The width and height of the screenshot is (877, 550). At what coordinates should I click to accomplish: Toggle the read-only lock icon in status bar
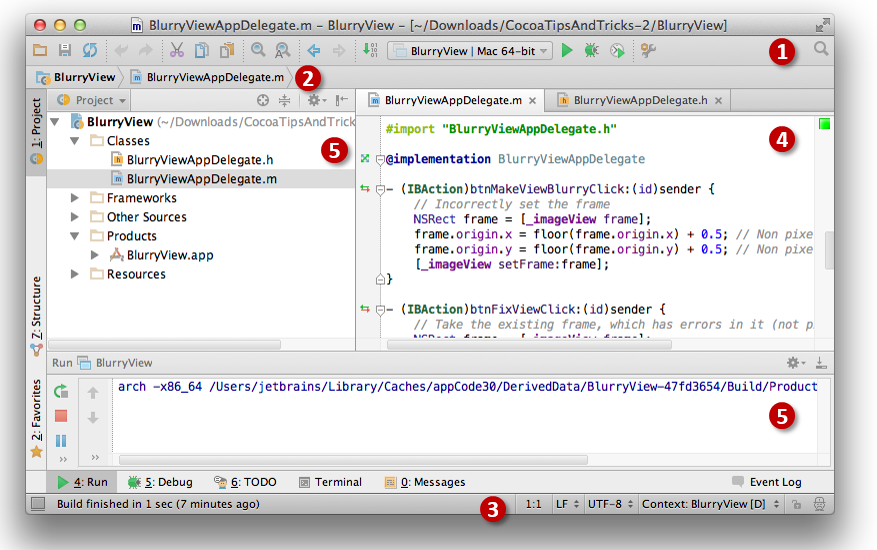click(x=797, y=504)
